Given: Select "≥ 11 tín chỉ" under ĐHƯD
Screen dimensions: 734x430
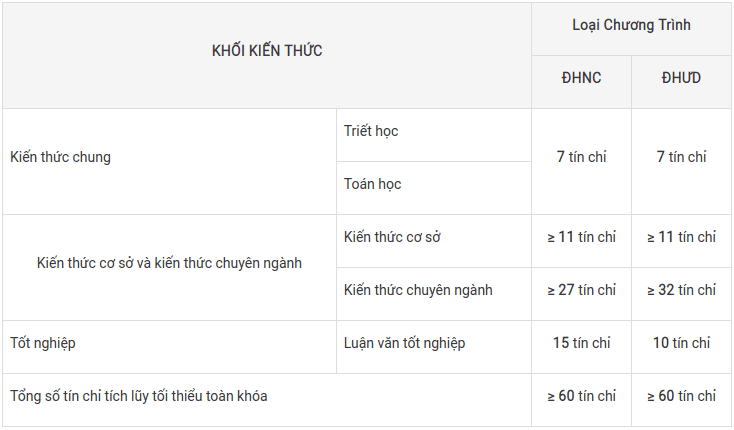Looking at the screenshot, I should [681, 237].
